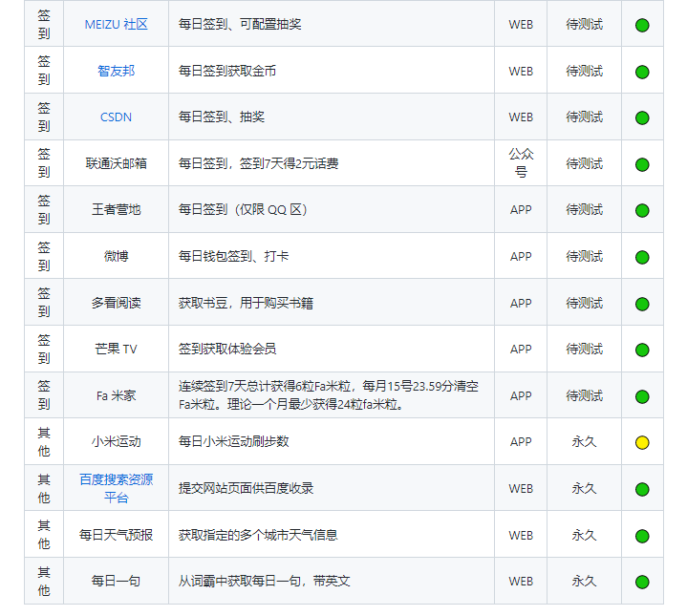This screenshot has height=616, width=687.
Task: Select the Fa 米家 name cell
Action: tap(117, 395)
